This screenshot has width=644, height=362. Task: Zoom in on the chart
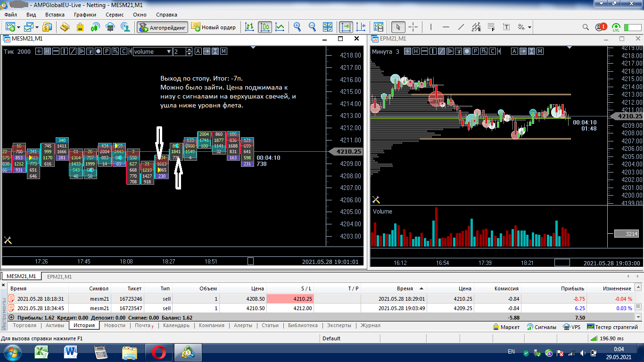[297, 27]
